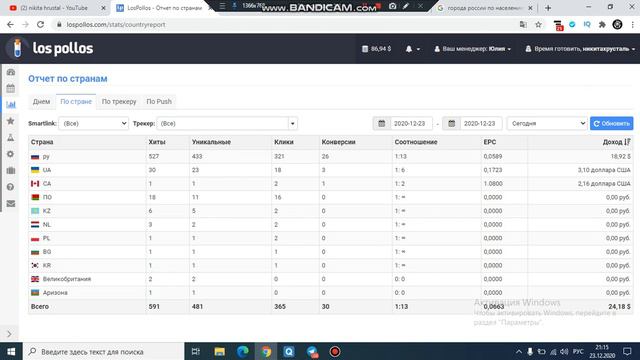Open the briefcase sidebar icon
Image resolution: width=640 pixels, height=360 pixels.
[11, 170]
